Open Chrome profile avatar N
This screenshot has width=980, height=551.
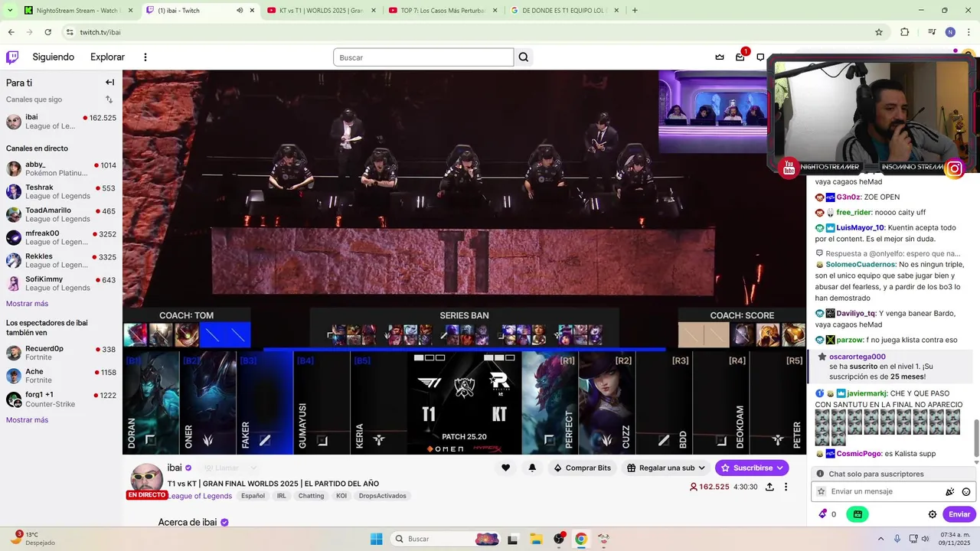(950, 32)
